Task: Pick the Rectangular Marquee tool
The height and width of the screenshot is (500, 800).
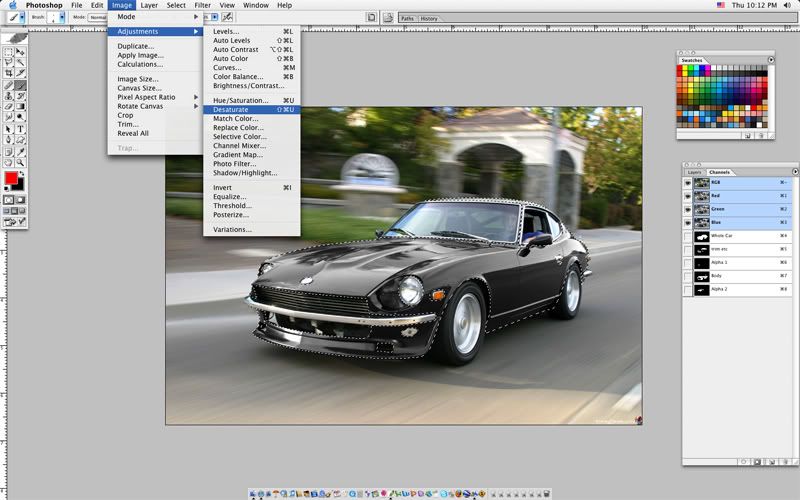Action: (x=9, y=51)
